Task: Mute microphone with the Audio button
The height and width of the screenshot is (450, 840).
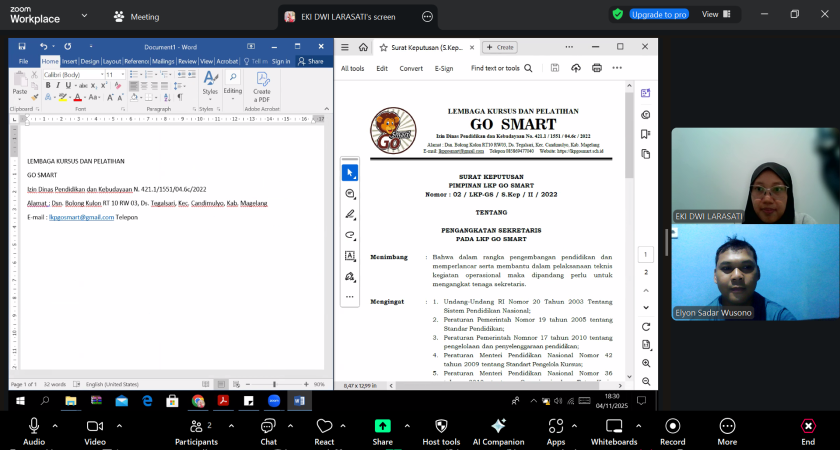Action: pyautogui.click(x=33, y=427)
